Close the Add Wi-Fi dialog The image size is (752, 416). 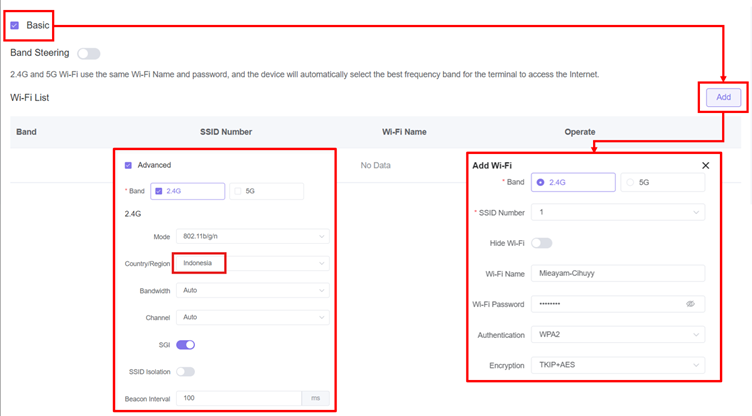(705, 165)
